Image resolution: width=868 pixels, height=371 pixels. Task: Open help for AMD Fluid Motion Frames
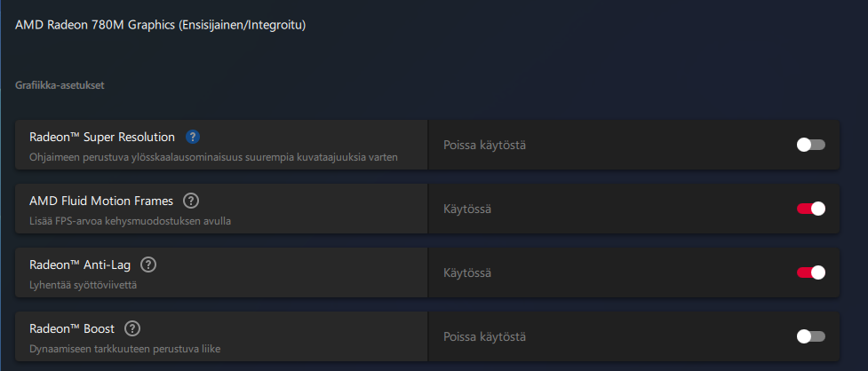(190, 201)
